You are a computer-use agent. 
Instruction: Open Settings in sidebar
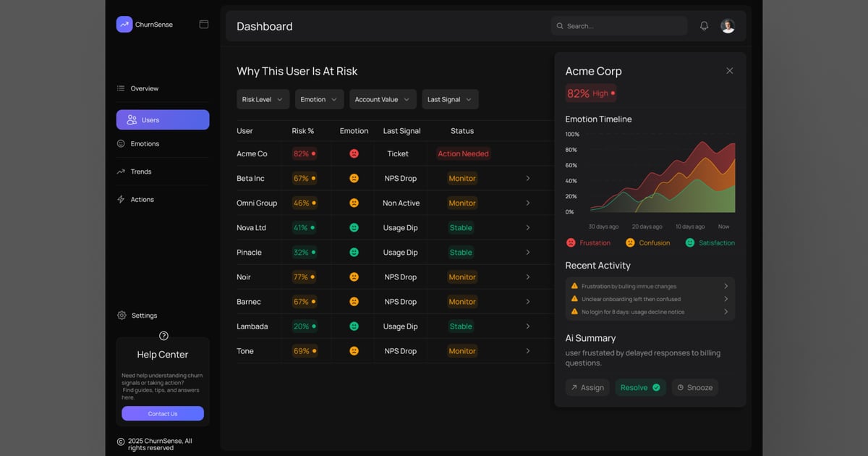pyautogui.click(x=137, y=316)
